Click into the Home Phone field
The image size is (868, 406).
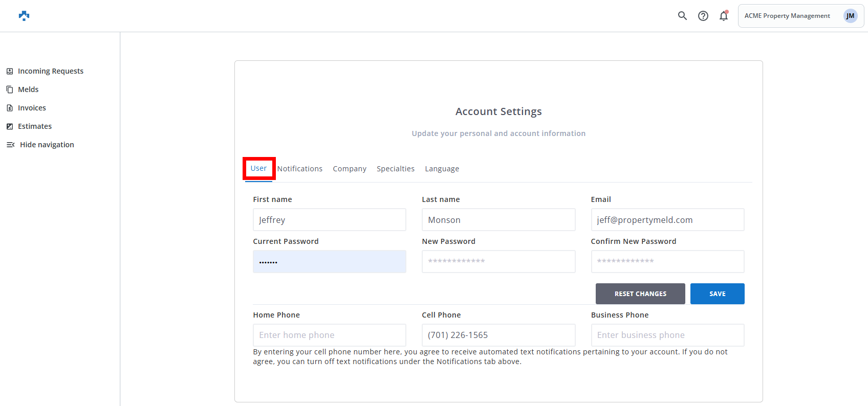[329, 335]
